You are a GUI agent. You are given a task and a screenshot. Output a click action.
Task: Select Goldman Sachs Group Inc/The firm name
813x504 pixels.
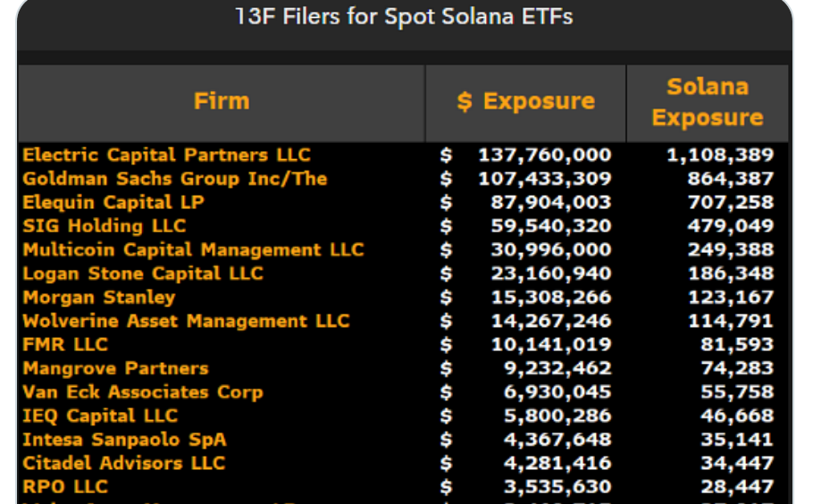pyautogui.click(x=174, y=179)
